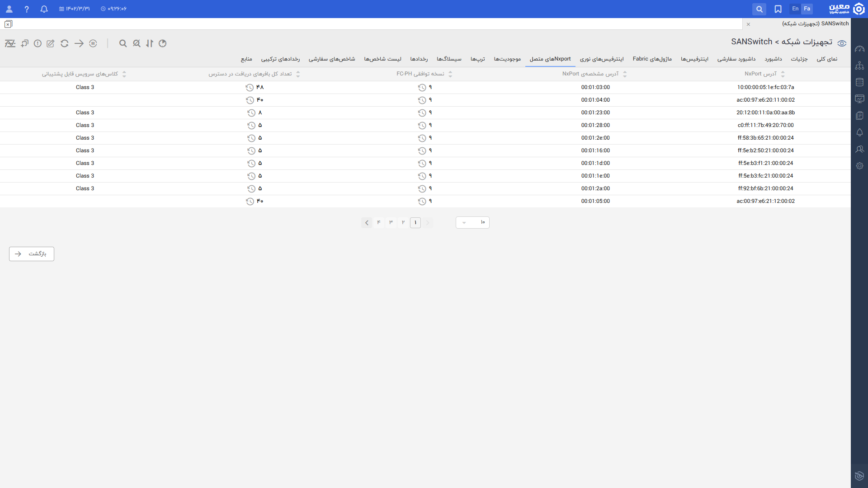
Task: Open the اینترفیس‌ها tab
Action: [x=694, y=59]
